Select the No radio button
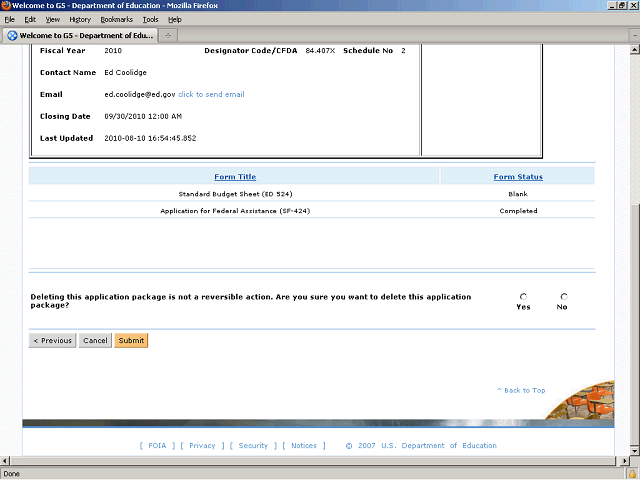Image resolution: width=640 pixels, height=480 pixels. point(564,296)
